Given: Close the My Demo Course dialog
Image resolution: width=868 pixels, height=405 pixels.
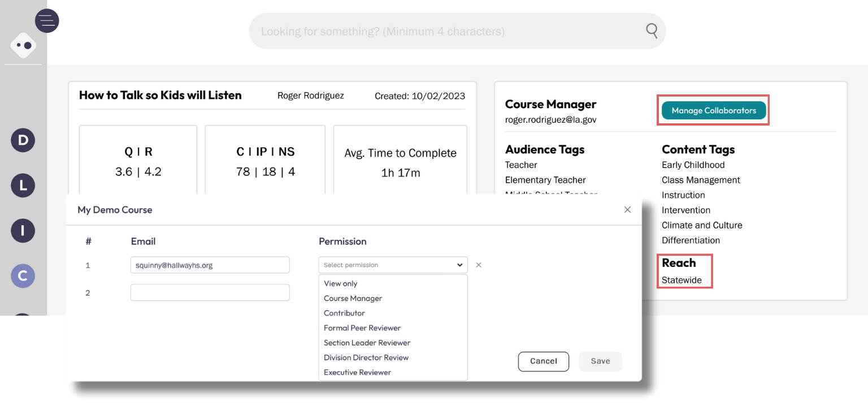Looking at the screenshot, I should pos(627,209).
